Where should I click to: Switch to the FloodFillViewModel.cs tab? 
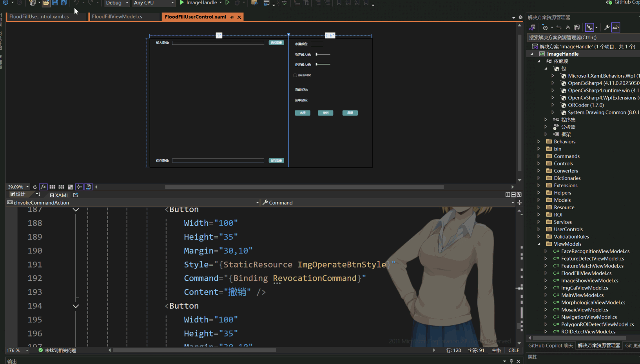coord(125,16)
